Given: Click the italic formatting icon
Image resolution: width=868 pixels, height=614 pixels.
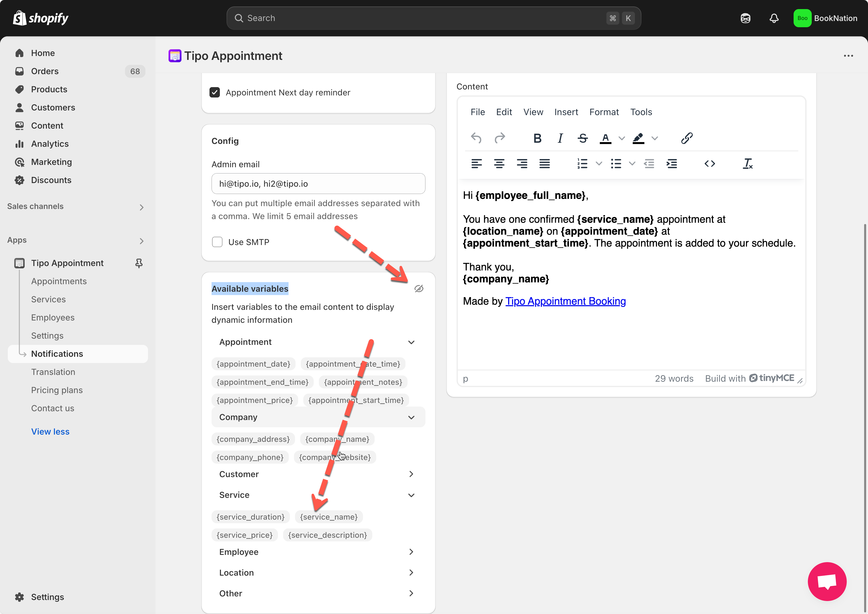Looking at the screenshot, I should 560,138.
